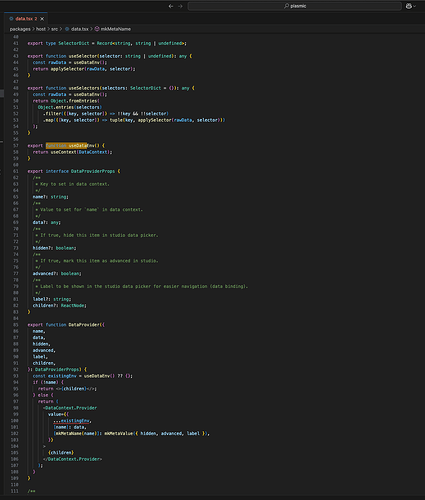Click line number 85 in the gutter
Viewport: 425px width, 500px height.
point(16,325)
